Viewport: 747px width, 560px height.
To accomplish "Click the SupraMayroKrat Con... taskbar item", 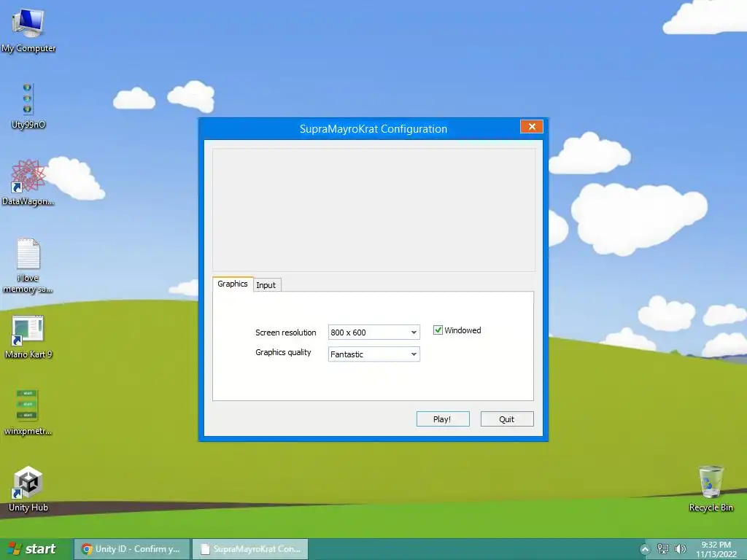I will (x=251, y=549).
